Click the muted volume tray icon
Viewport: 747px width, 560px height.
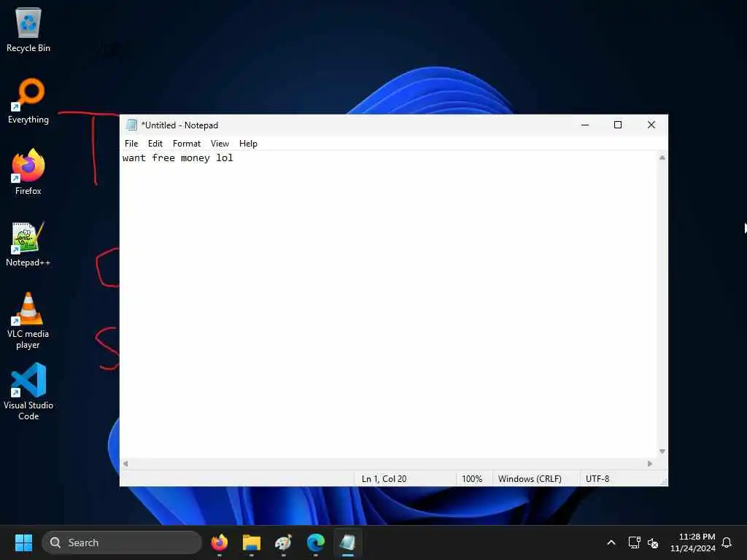653,542
